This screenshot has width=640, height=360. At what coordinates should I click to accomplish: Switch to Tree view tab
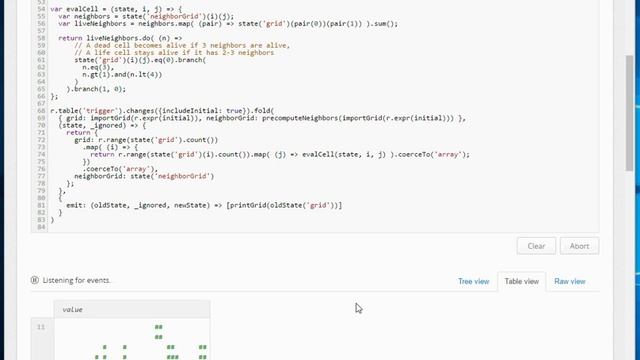coord(473,281)
